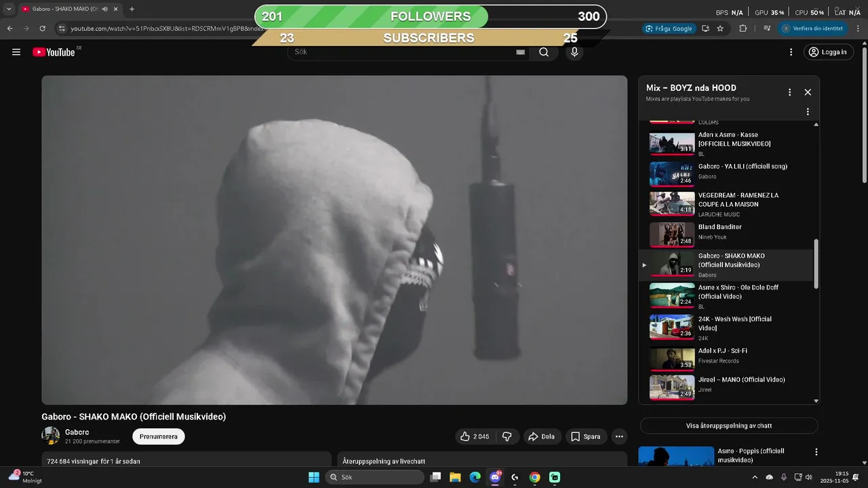Mute the tab via speaker icon
Viewport: 868px width, 488px height.
tap(104, 9)
